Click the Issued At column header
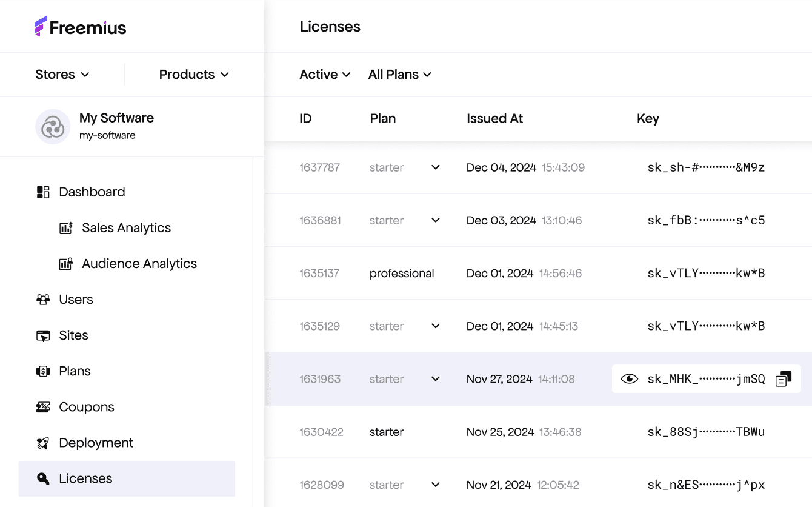The image size is (812, 507). click(x=494, y=119)
